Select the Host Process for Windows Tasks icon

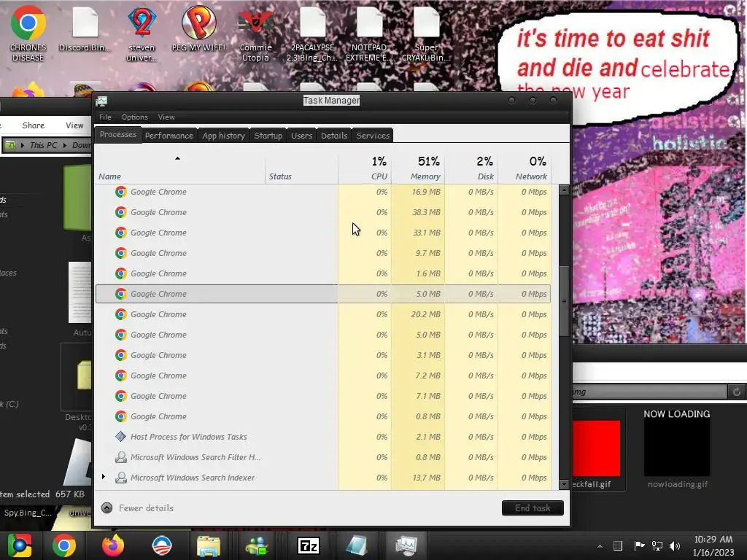(120, 437)
